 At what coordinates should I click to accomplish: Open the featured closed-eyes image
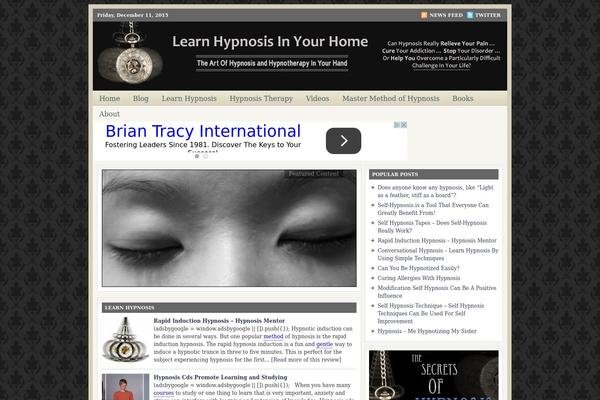coord(229,228)
